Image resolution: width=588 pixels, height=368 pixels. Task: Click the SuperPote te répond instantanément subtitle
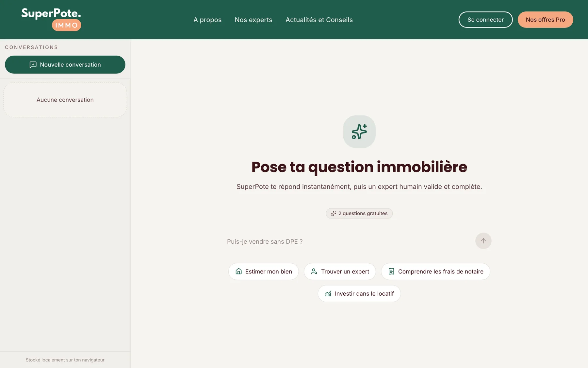359,186
